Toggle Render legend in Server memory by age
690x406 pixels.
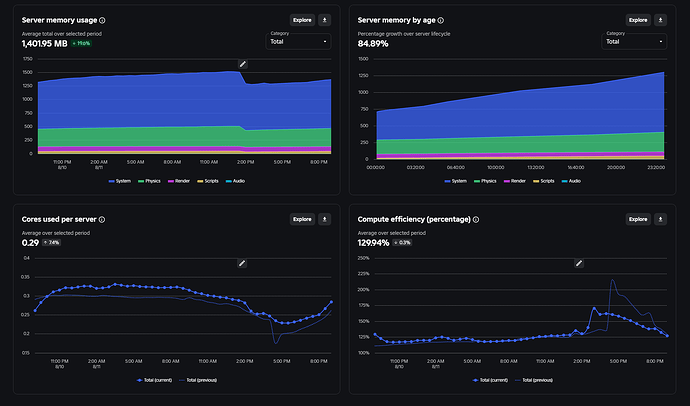click(514, 181)
